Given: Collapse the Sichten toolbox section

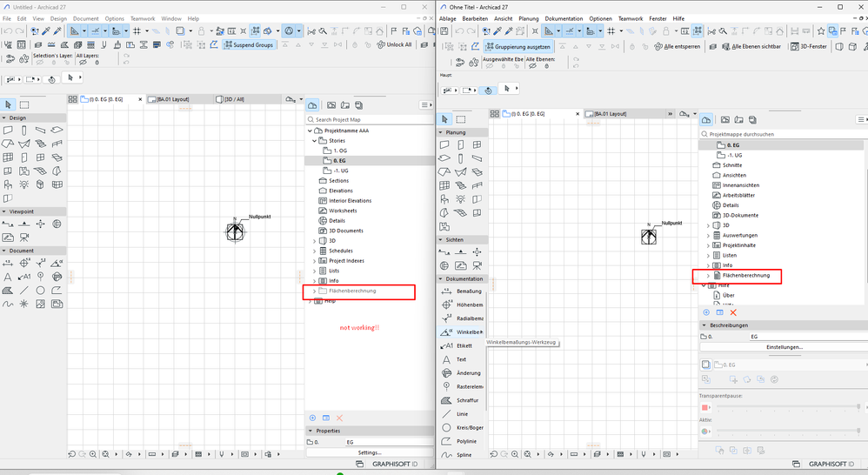Looking at the screenshot, I should click(441, 240).
